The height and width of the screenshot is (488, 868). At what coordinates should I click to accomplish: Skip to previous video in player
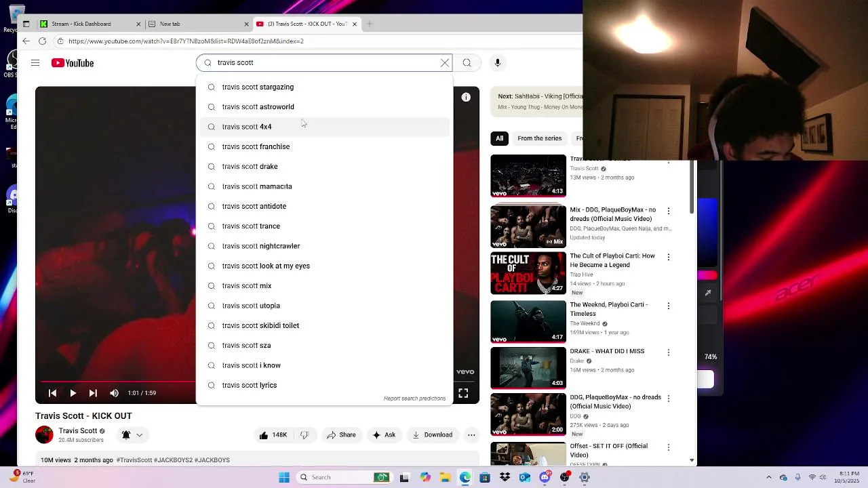[x=52, y=393]
